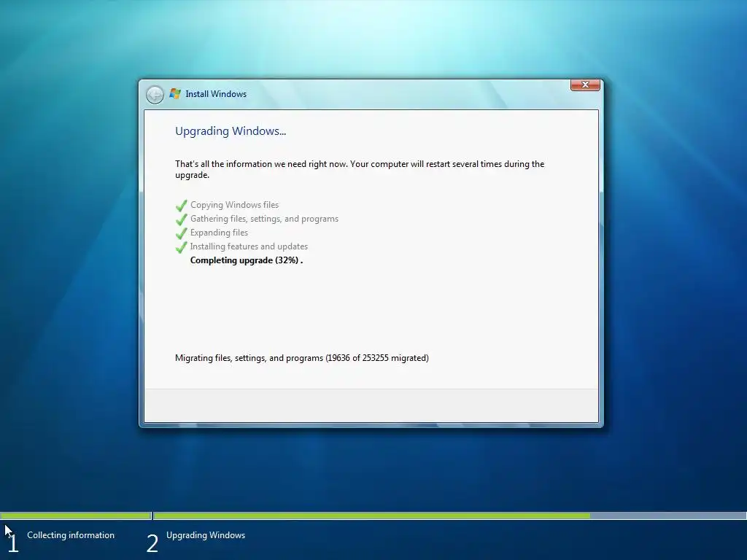Close the Install Windows dialog
Screen dimensions: 747x560
(x=585, y=85)
